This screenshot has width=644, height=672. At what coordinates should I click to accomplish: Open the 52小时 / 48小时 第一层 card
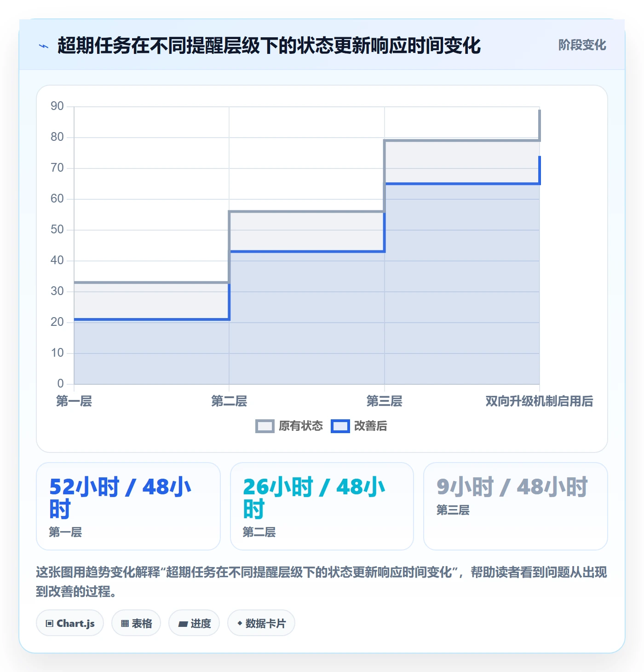[128, 506]
